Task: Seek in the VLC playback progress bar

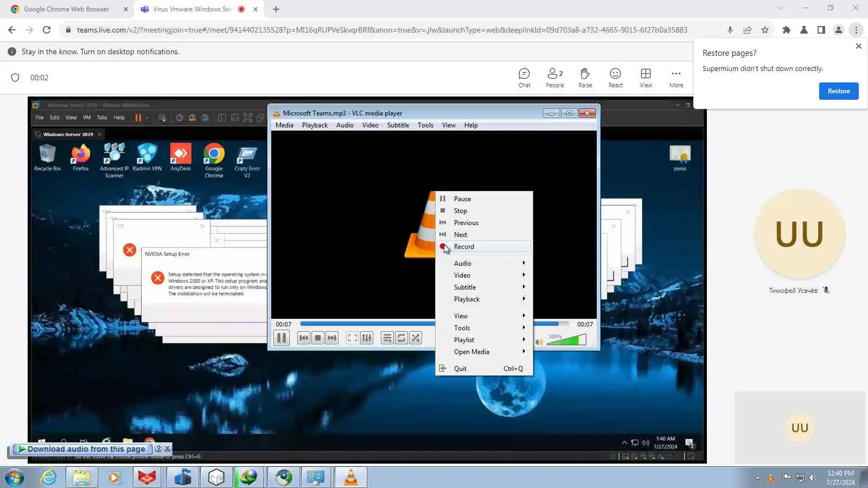Action: [x=435, y=324]
